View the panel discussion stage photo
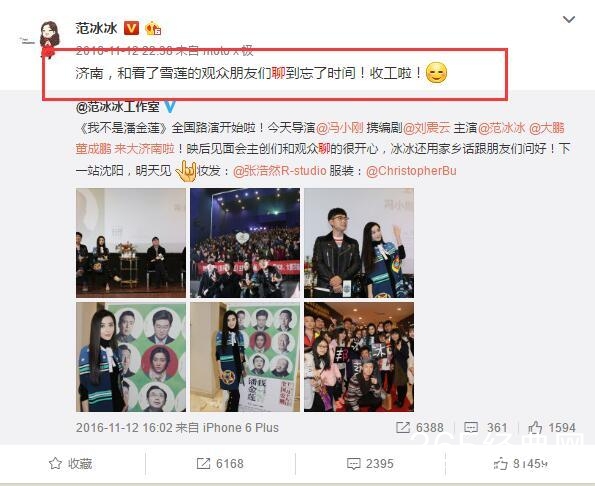The width and height of the screenshot is (595, 486). [x=131, y=243]
